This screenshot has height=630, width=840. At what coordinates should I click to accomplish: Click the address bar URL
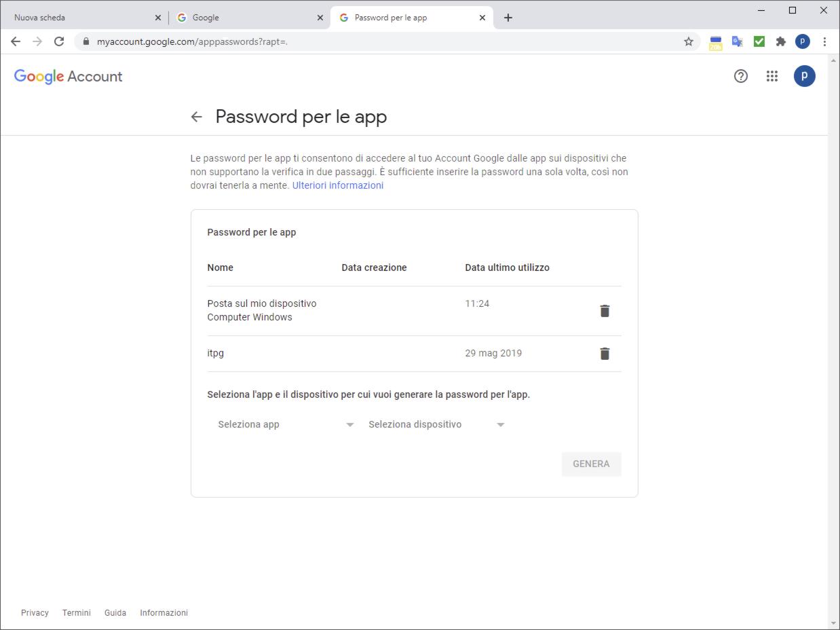coord(192,41)
